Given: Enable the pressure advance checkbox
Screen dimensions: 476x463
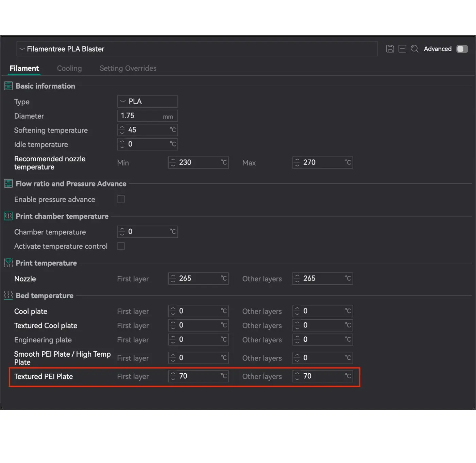Looking at the screenshot, I should click(121, 199).
